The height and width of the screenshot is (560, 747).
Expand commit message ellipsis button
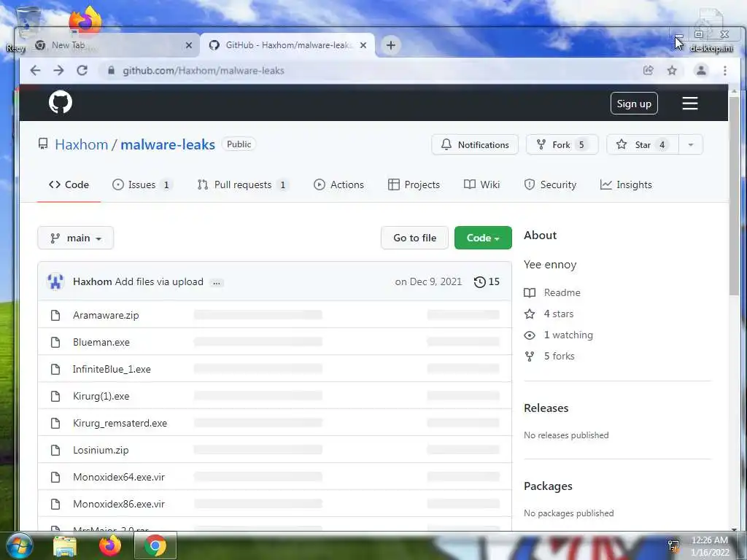(216, 282)
